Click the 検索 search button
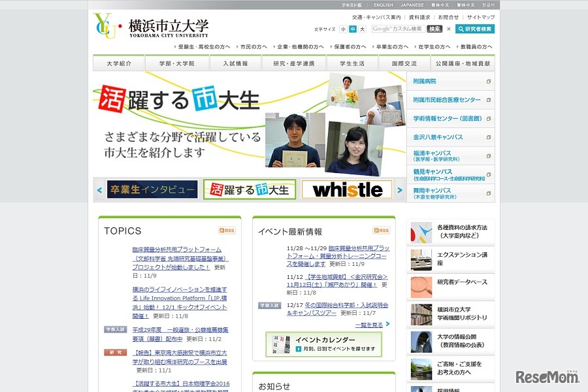588x392 pixels. pyautogui.click(x=434, y=29)
